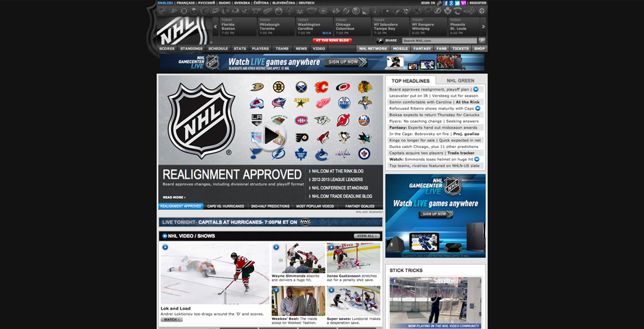Open the Washington at Carolina game tile
This screenshot has height=329, width=644.
click(314, 26)
